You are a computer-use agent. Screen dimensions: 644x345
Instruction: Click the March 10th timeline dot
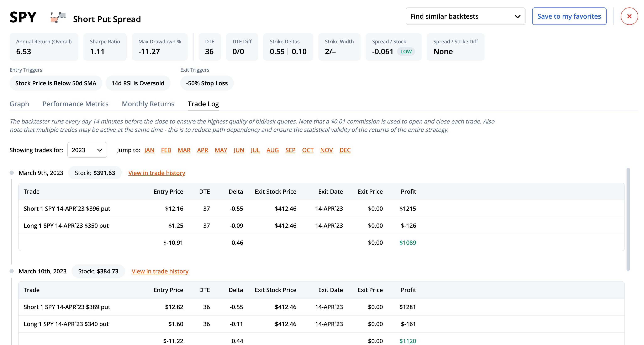click(x=11, y=271)
